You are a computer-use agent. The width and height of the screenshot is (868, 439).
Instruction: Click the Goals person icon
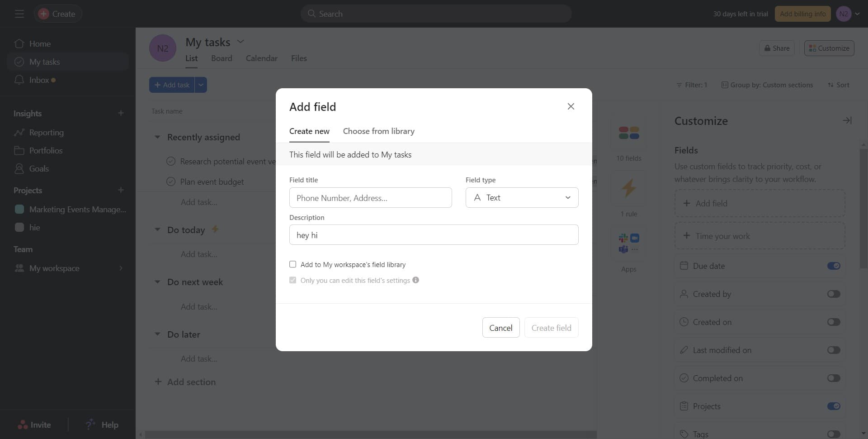pyautogui.click(x=19, y=169)
